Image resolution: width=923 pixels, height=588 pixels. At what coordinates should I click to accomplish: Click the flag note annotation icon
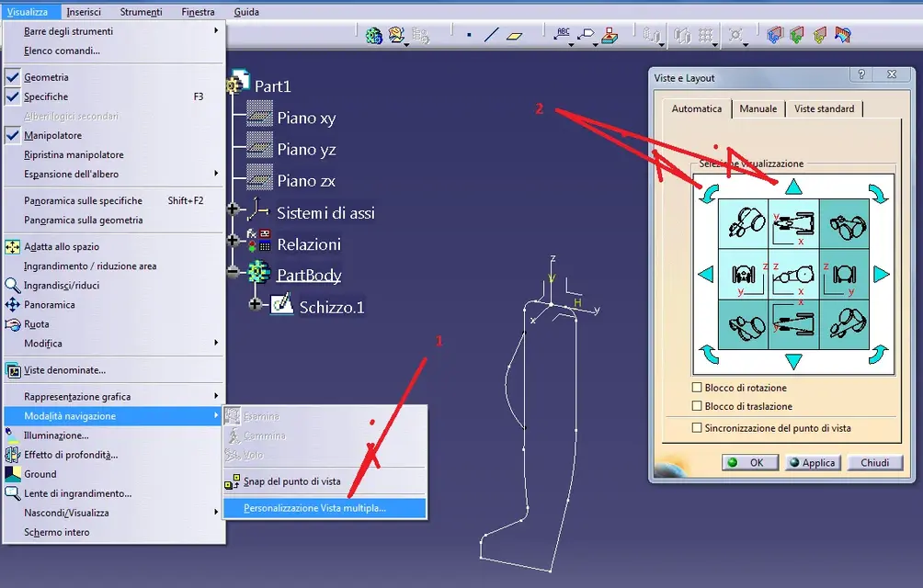pyautogui.click(x=586, y=35)
